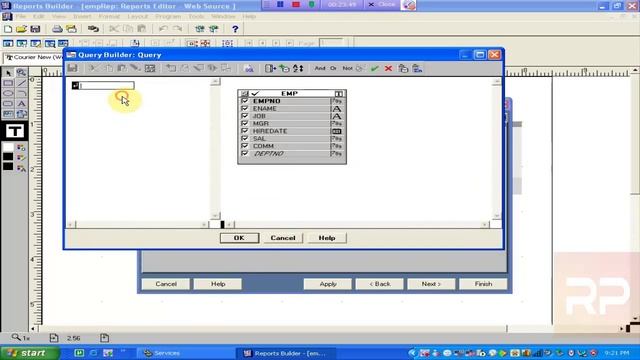Screen dimensions: 640x360
Task: Click the Show SQL icon in Query Builder
Action: pos(249,69)
